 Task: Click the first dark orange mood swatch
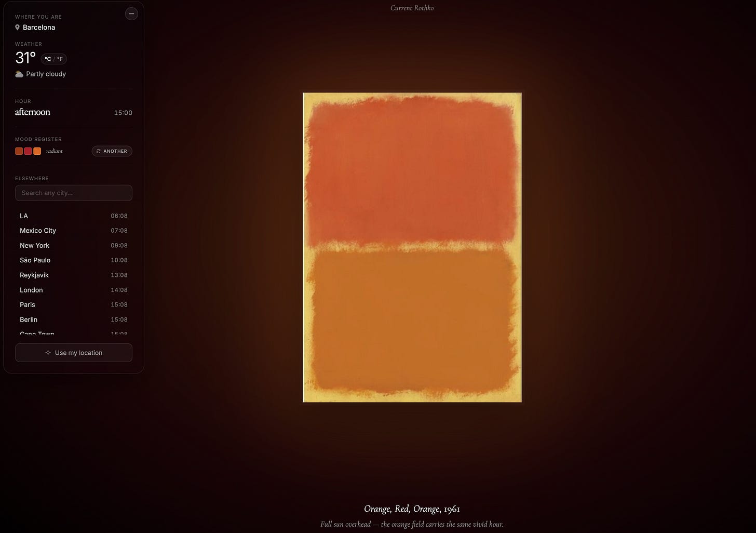coord(19,151)
